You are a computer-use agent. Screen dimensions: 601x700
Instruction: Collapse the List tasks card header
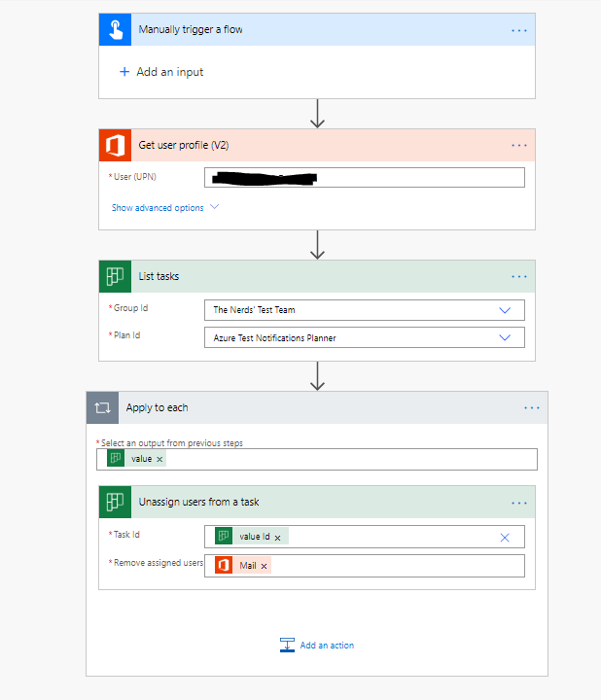coord(317,276)
